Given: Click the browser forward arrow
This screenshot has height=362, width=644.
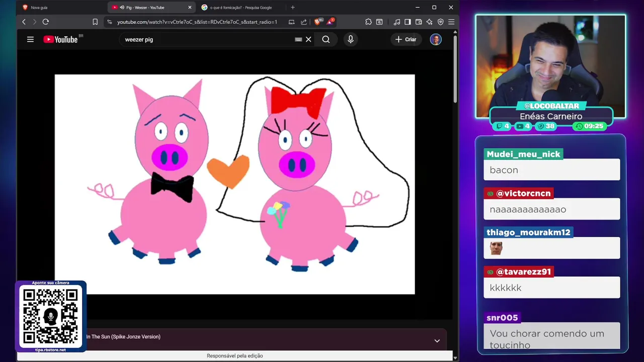Looking at the screenshot, I should tap(34, 22).
